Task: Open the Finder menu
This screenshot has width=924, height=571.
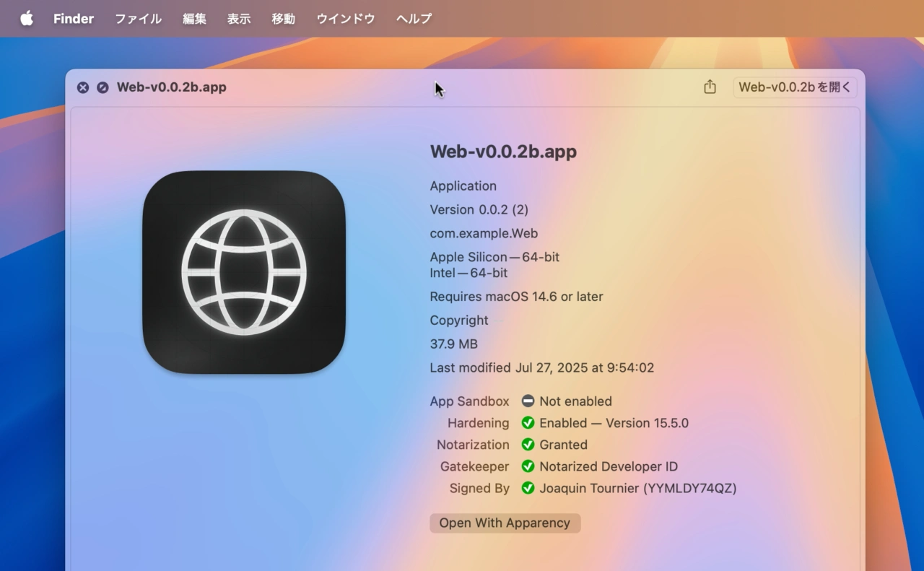Action: [x=74, y=19]
